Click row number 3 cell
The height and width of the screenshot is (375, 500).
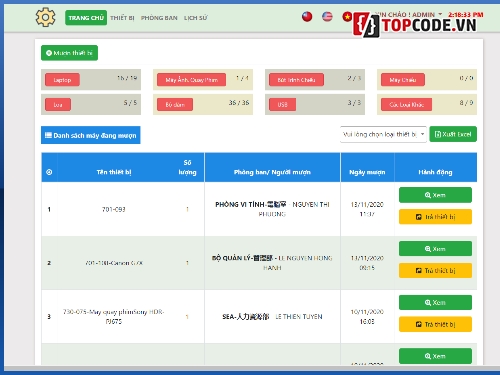click(49, 316)
